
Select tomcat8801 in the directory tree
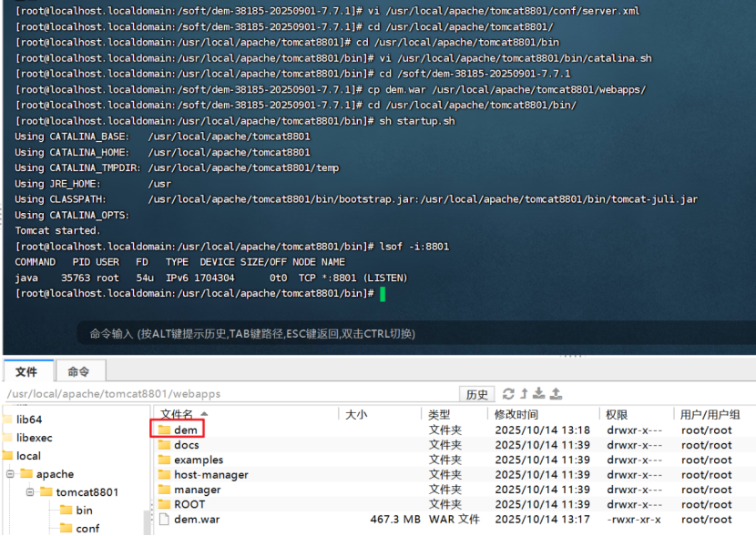tap(87, 491)
